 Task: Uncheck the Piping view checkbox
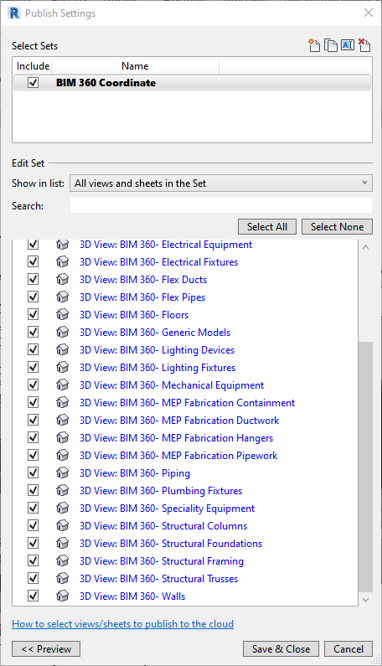pyautogui.click(x=33, y=473)
